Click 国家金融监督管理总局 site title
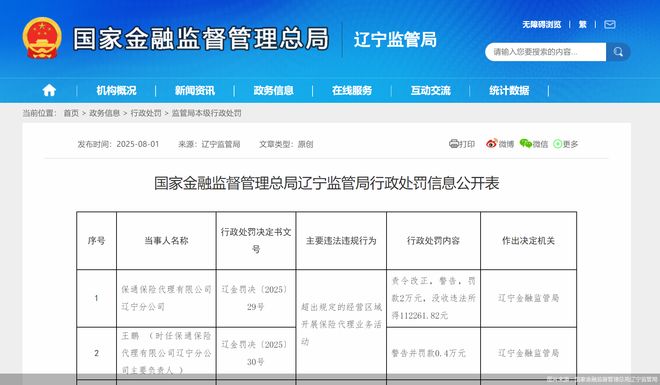The width and height of the screenshot is (660, 385). [201, 39]
